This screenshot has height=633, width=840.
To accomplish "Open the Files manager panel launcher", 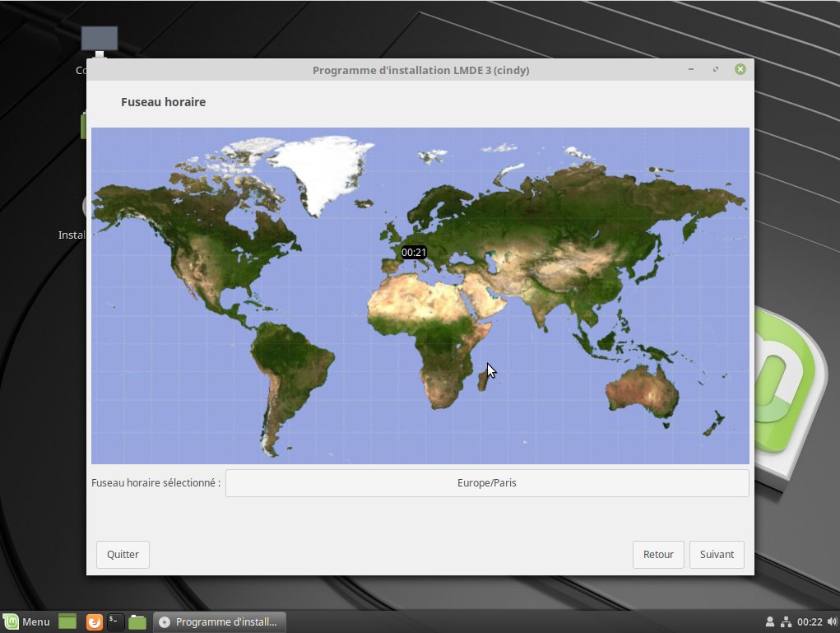I will 137,622.
